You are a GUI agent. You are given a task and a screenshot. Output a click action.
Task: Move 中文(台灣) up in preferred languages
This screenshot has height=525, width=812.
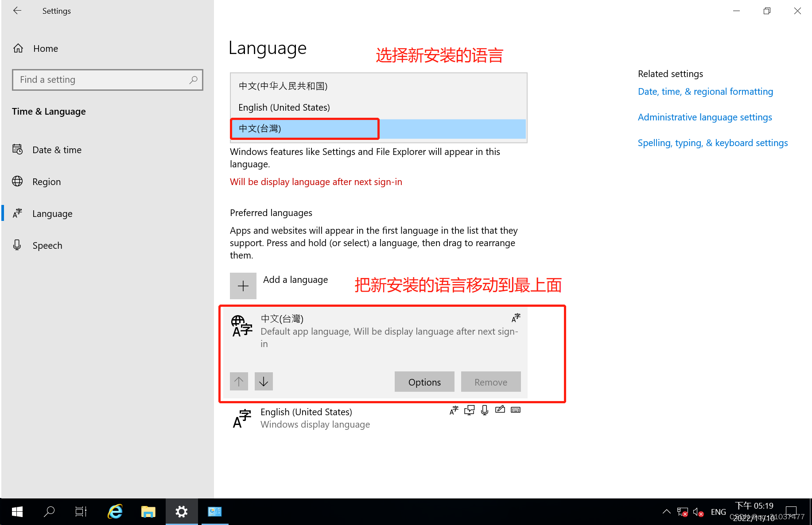point(239,381)
